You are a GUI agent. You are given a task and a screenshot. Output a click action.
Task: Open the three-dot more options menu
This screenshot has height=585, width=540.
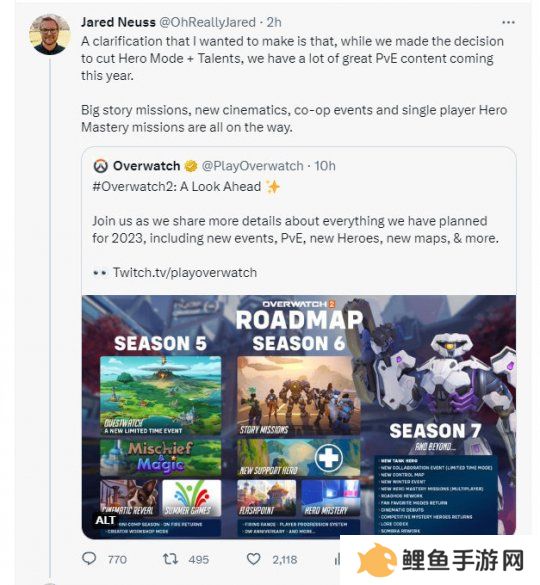(509, 22)
